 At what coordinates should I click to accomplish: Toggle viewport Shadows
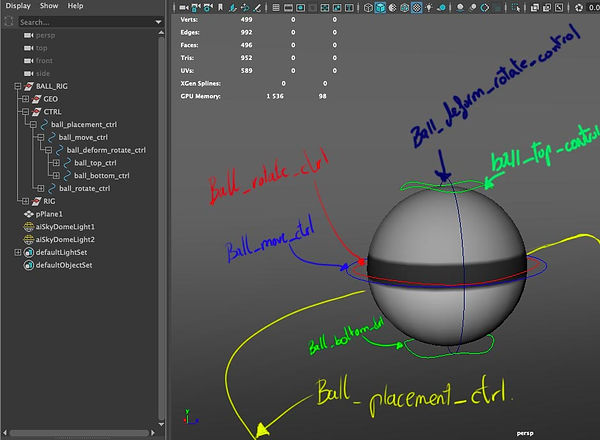coord(442,7)
